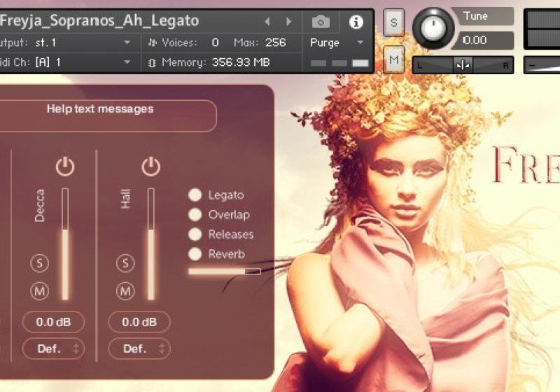This screenshot has width=560, height=392.
Task: Click the Hall 0.0 dB value box
Action: [x=139, y=322]
